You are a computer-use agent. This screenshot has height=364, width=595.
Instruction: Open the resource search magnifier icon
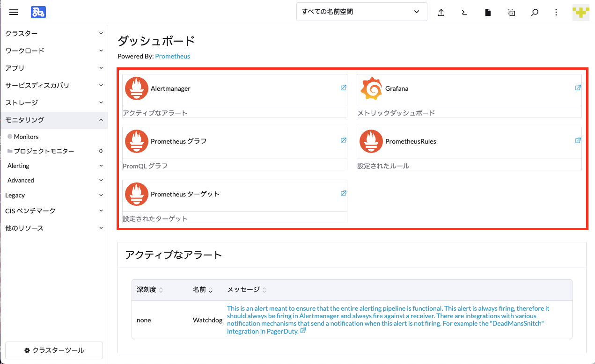535,13
